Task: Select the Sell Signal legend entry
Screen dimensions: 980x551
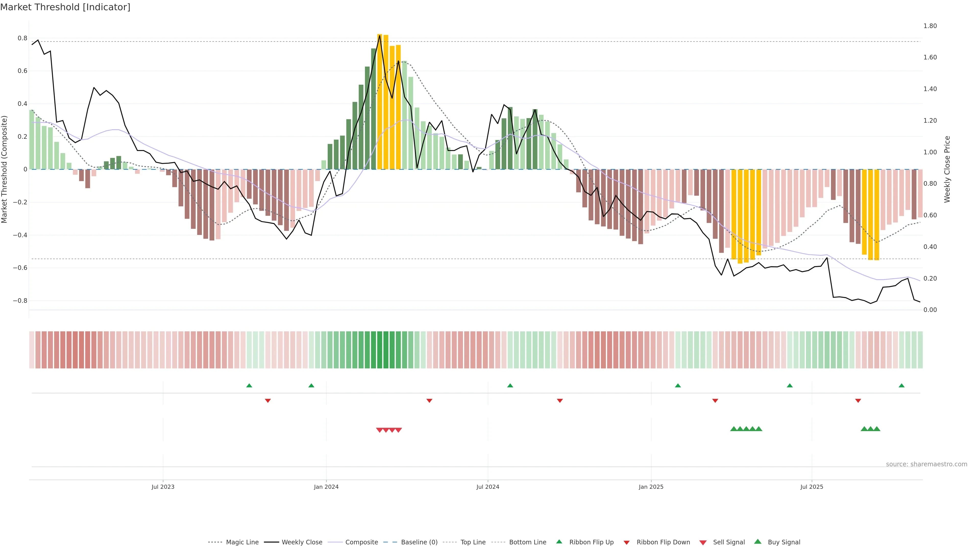Action: (x=729, y=542)
